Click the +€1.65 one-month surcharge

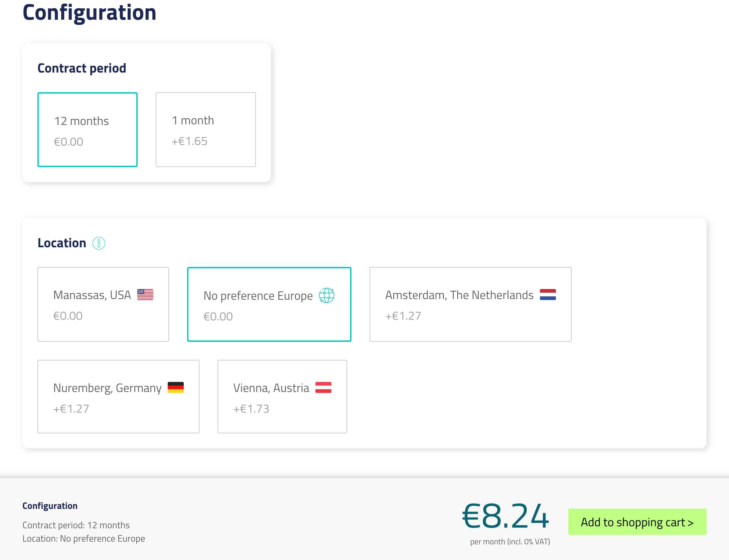click(x=189, y=141)
